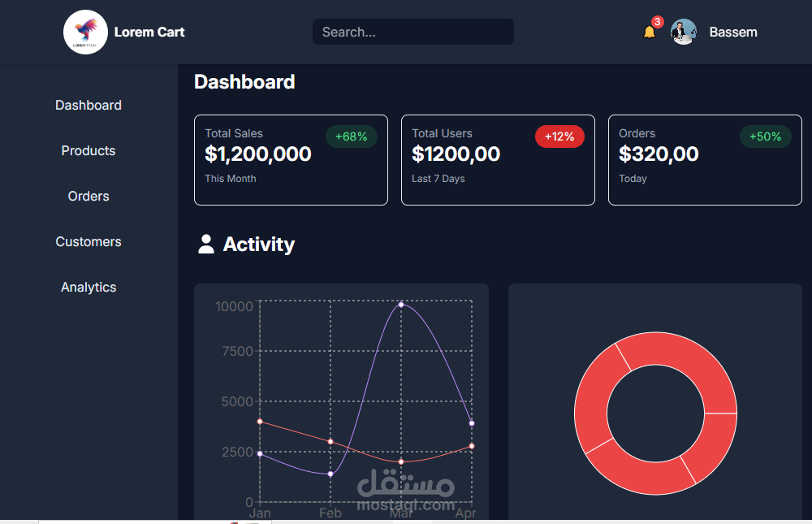Open Bassem's profile avatar
The image size is (812, 524).
pos(684,32)
